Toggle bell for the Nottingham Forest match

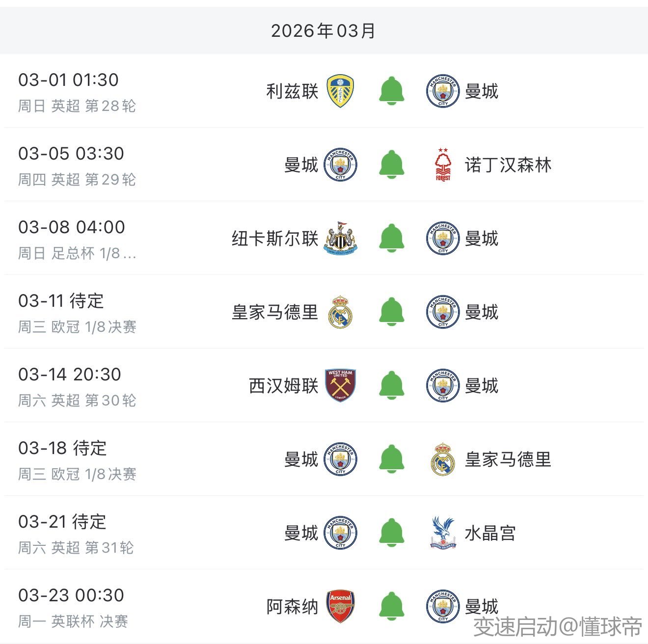392,164
